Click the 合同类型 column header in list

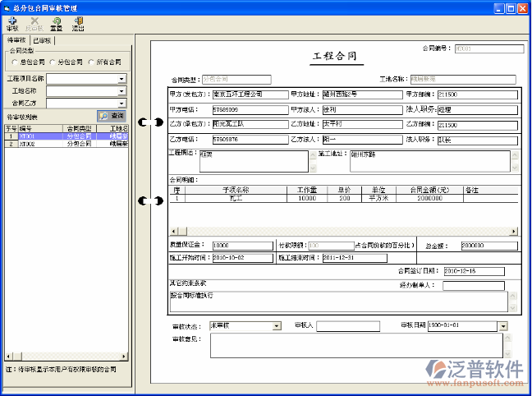pyautogui.click(x=78, y=129)
